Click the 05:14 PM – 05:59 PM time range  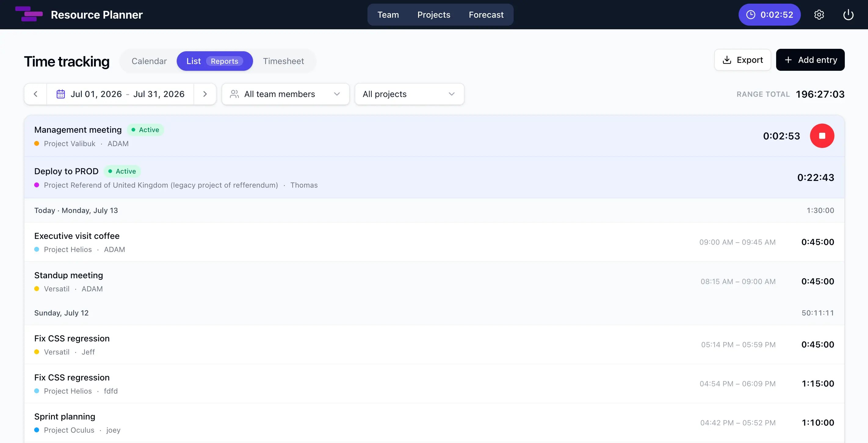(738, 344)
